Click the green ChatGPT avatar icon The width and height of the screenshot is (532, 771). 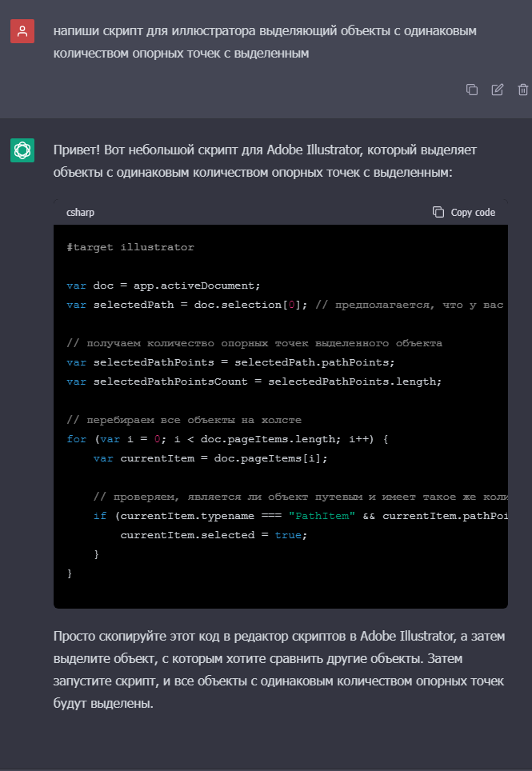[x=22, y=150]
